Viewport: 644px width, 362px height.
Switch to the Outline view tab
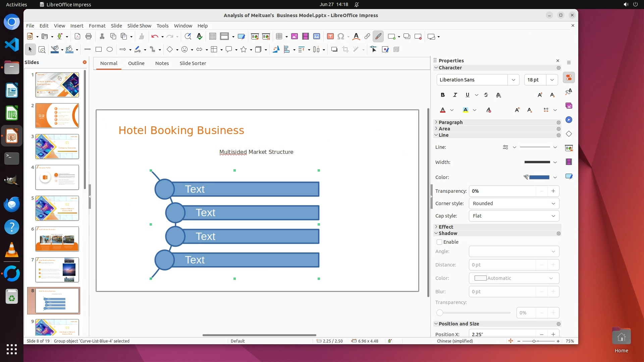(136, 63)
